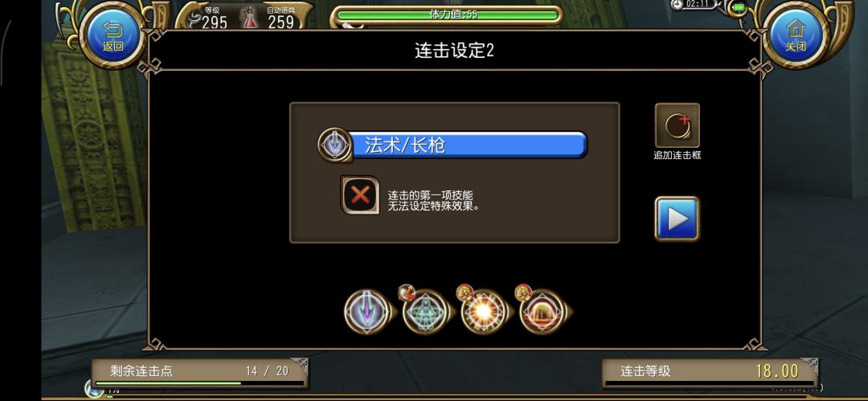
Task: Click the fist badge above third combo skill
Action: 465,292
